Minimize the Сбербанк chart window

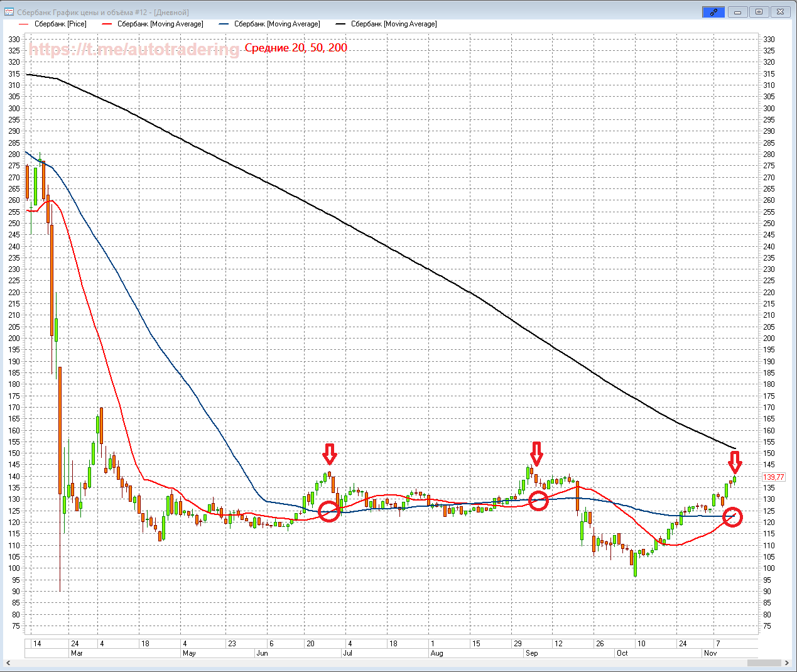coord(737,12)
